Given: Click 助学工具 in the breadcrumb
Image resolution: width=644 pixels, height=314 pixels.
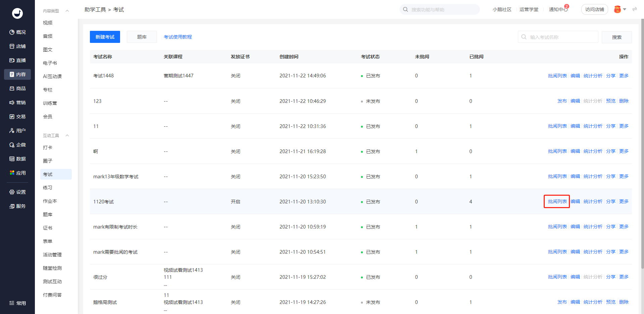Looking at the screenshot, I should tap(95, 10).
